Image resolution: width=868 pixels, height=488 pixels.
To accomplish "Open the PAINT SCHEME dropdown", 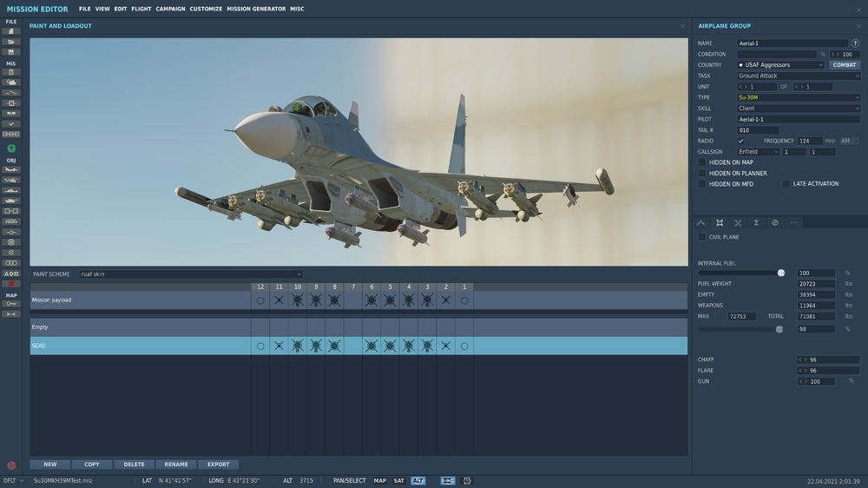I will 191,274.
